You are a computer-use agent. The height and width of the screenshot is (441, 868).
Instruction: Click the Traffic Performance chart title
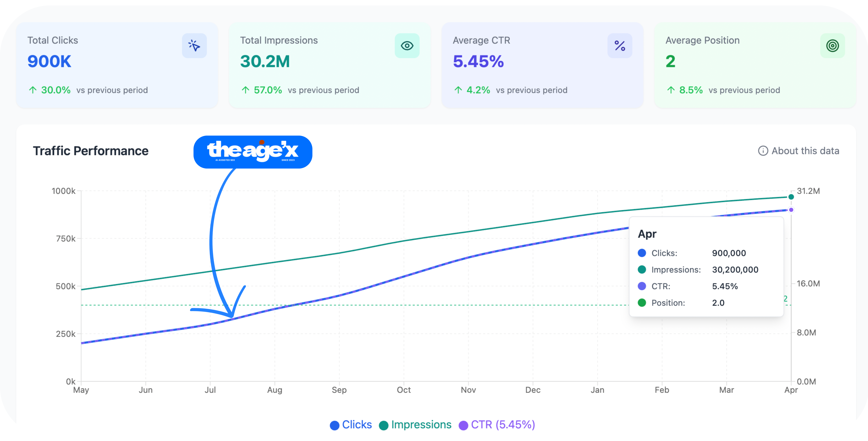click(91, 151)
